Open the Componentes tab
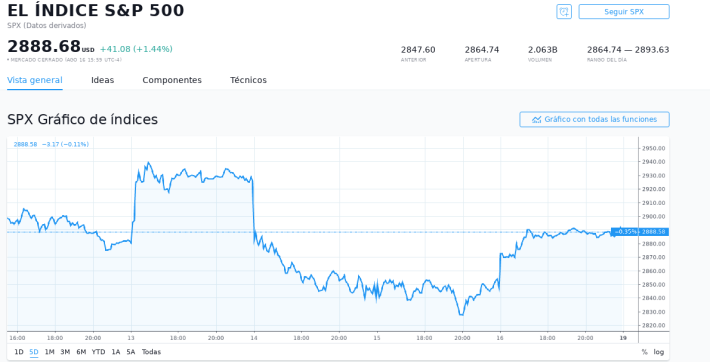Image resolution: width=710 pixels, height=362 pixels. 172,80
